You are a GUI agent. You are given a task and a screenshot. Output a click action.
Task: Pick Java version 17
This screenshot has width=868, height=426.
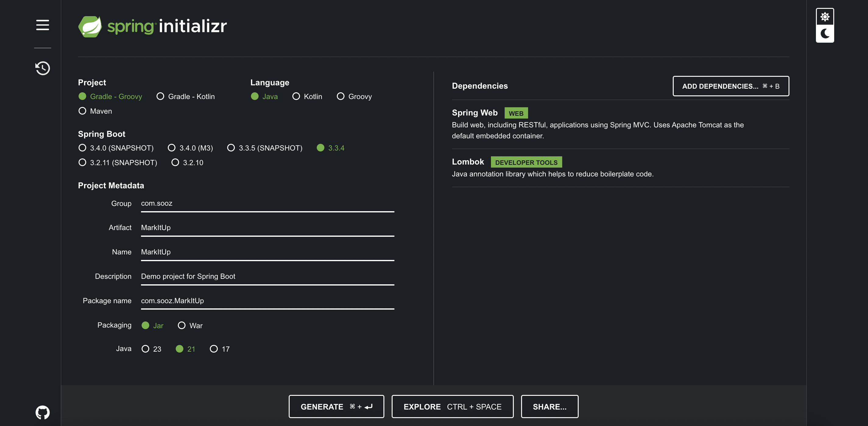[x=220, y=349]
